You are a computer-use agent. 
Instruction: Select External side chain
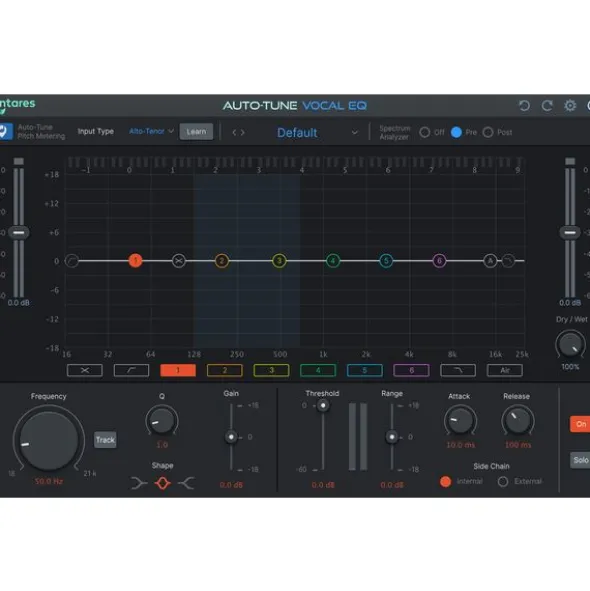coord(503,481)
